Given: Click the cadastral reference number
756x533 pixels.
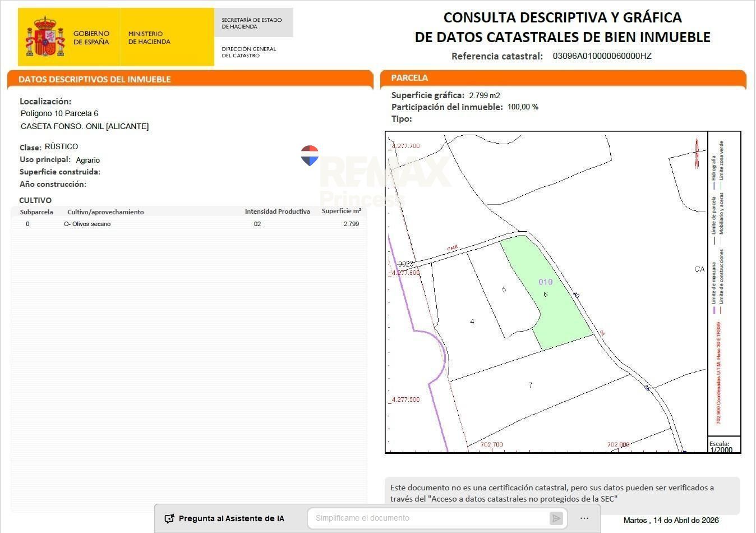Looking at the screenshot, I should pyautogui.click(x=602, y=56).
